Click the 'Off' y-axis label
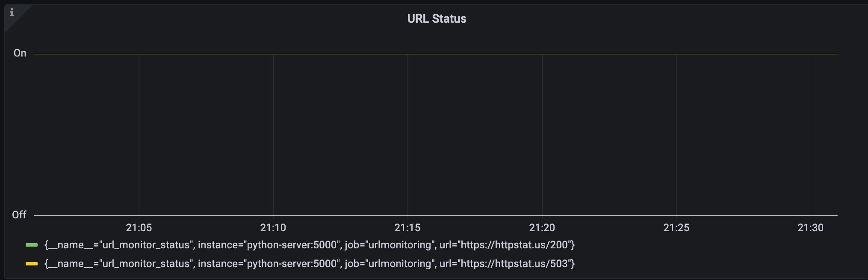The image size is (868, 280). click(19, 215)
